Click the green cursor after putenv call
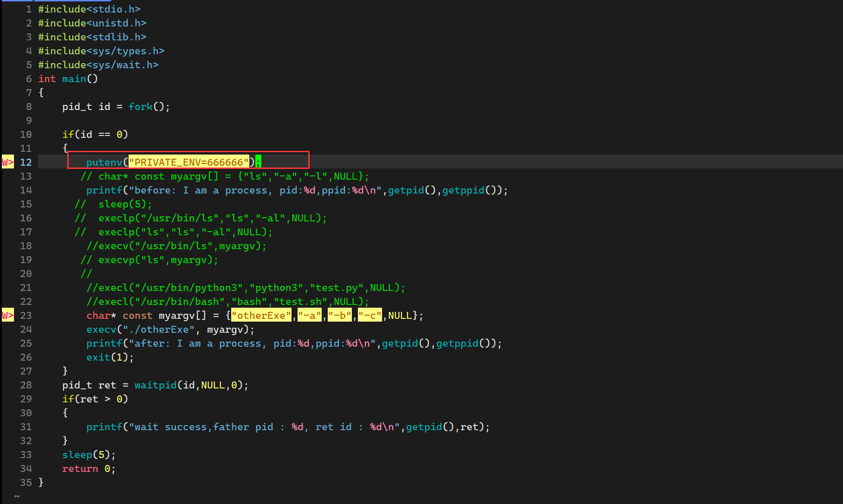Image resolution: width=843 pixels, height=504 pixels. (259, 162)
